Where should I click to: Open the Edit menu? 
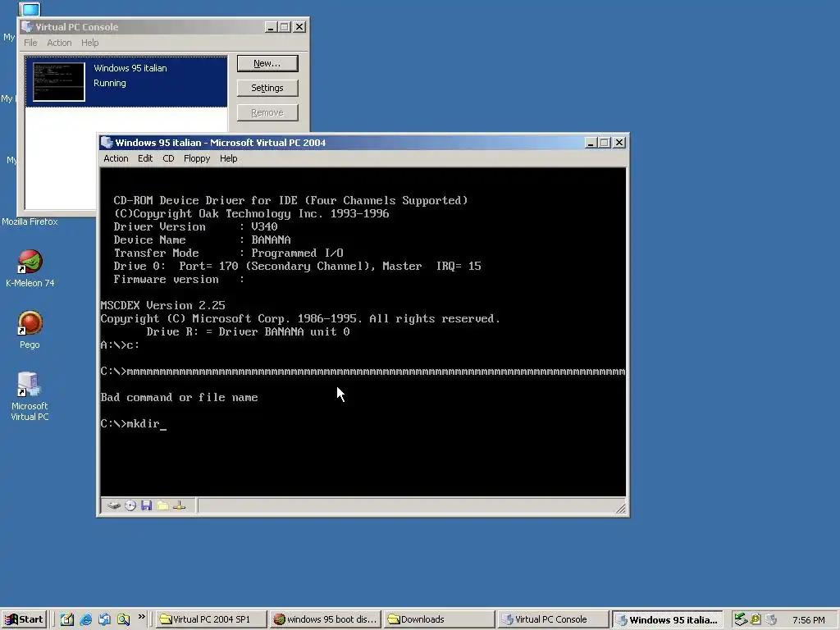pos(145,158)
